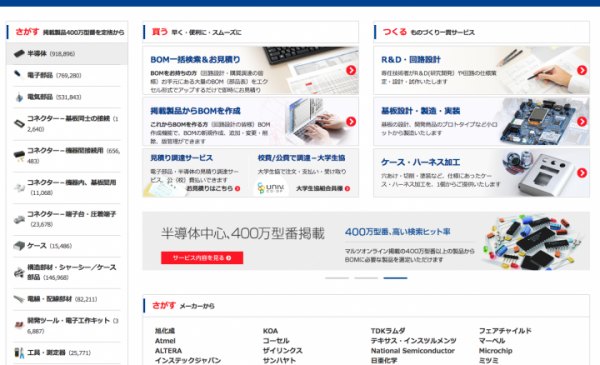Select first carousel slide indicator

click(337, 278)
